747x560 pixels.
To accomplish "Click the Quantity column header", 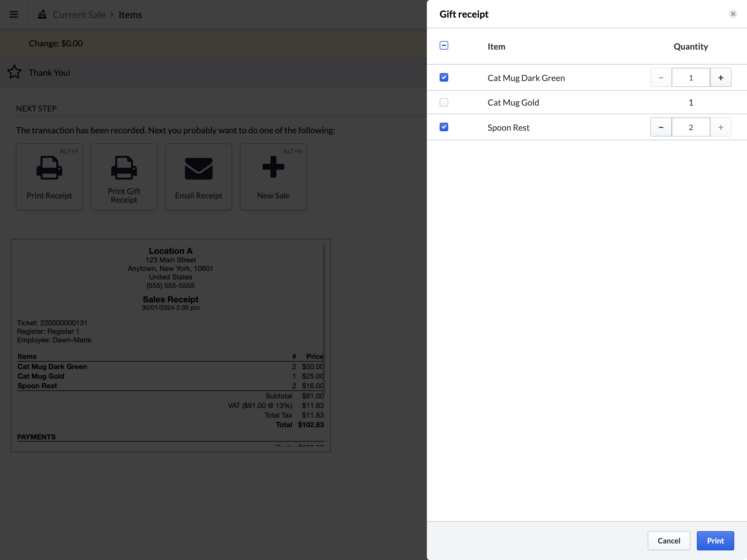I will [691, 47].
